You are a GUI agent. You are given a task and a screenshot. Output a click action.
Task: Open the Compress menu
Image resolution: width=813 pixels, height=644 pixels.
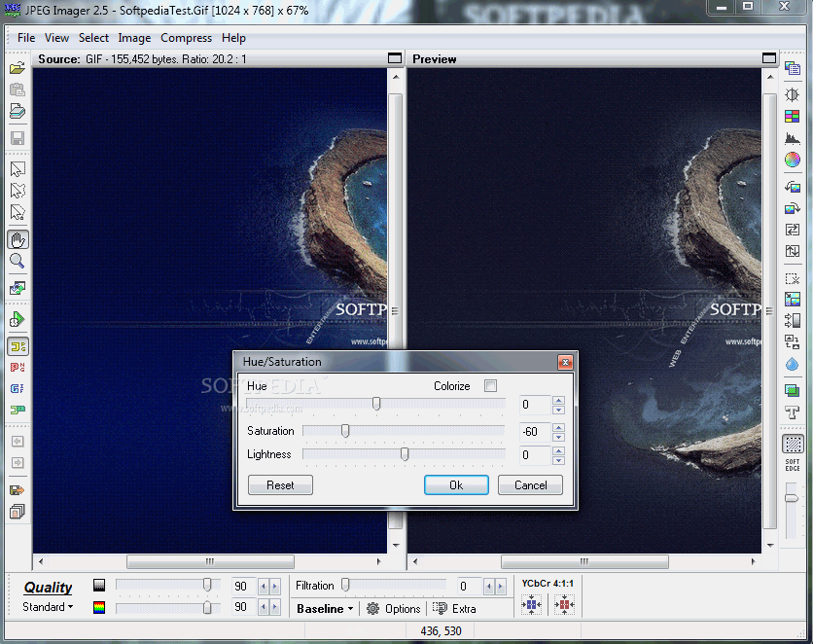coord(186,38)
